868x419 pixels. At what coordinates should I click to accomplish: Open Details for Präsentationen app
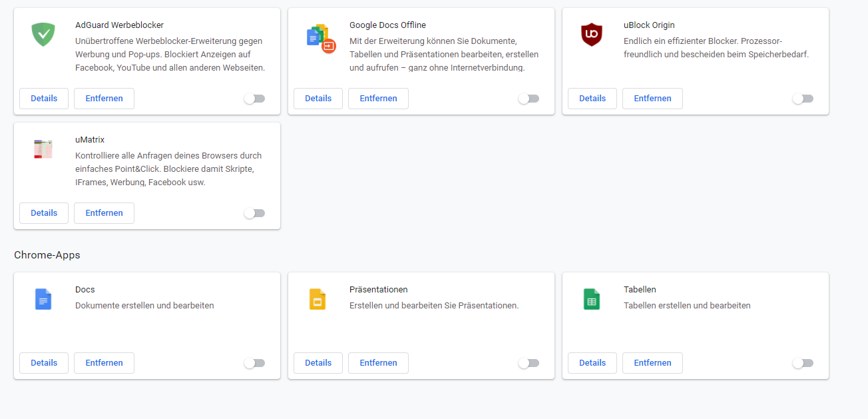[318, 363]
